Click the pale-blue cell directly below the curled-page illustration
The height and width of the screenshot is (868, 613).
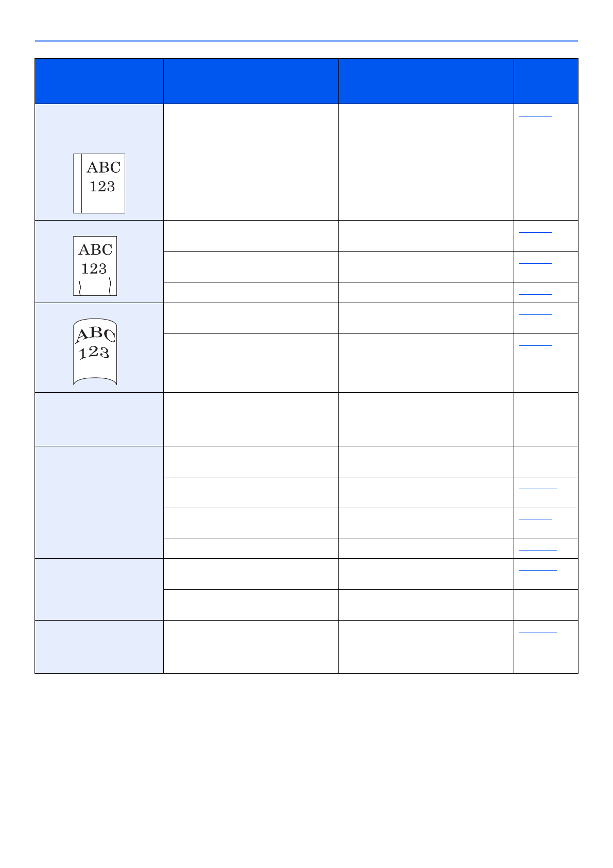coord(99,419)
